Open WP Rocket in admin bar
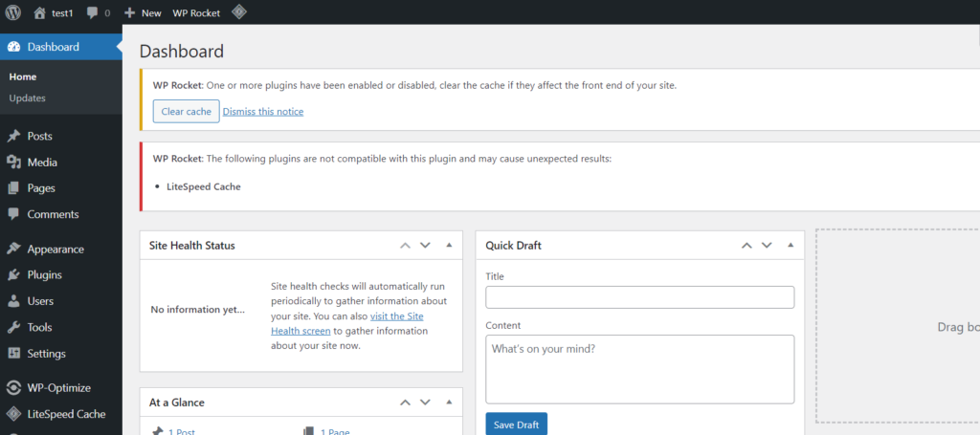This screenshot has width=980, height=435. [x=196, y=12]
